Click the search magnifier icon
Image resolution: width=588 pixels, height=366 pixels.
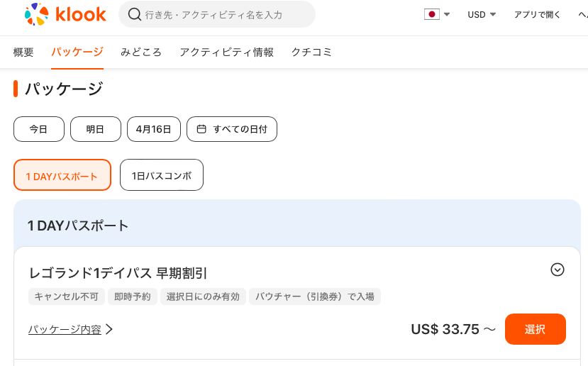134,15
